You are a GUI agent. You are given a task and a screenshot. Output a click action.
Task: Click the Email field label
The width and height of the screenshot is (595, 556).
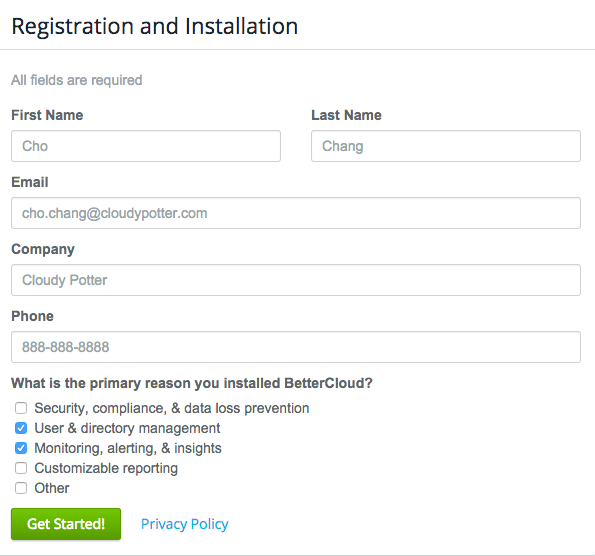30,182
